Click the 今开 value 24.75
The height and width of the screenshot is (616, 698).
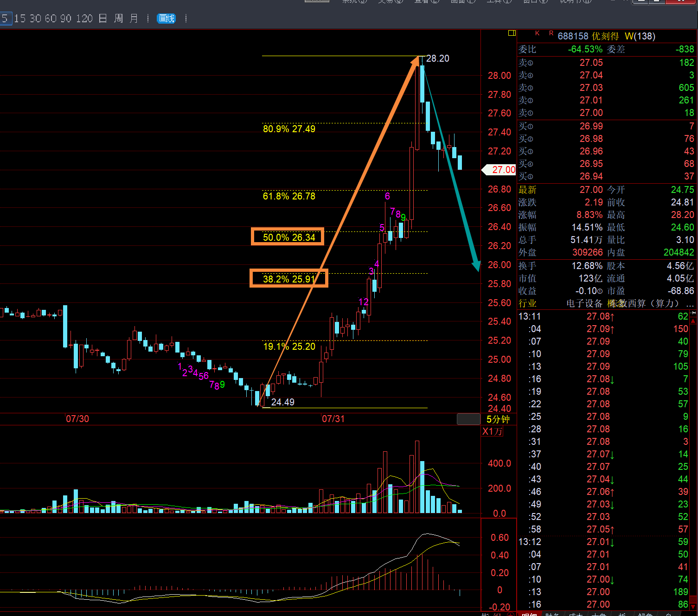[x=683, y=190]
